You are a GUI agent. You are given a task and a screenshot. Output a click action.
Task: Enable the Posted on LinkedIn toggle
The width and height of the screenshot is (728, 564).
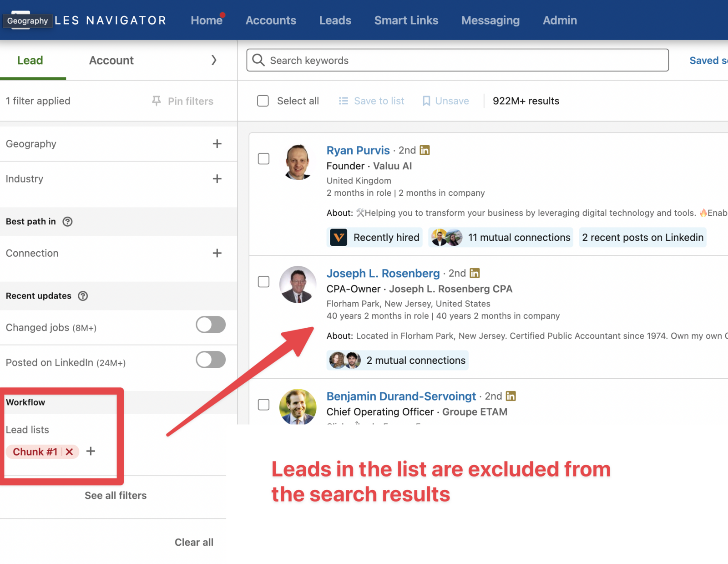click(211, 360)
